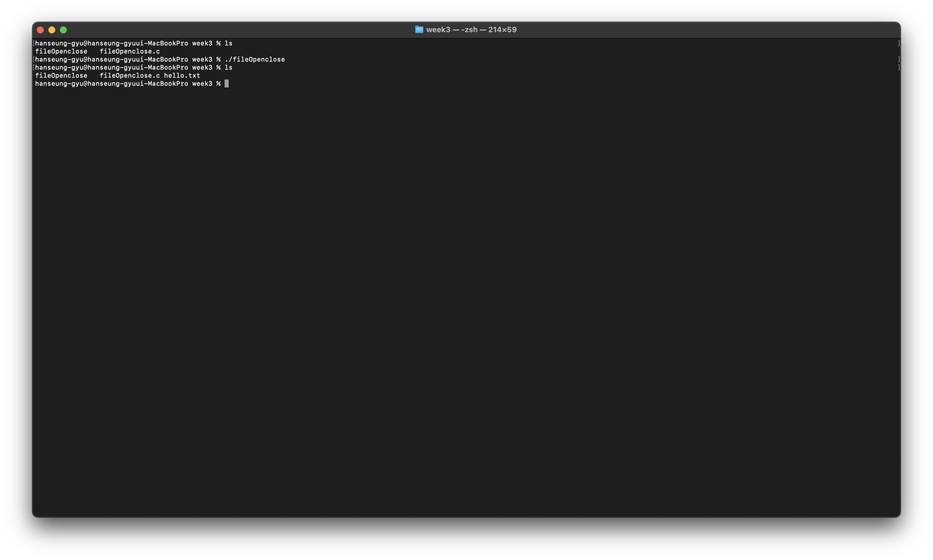Click the block cursor at the last prompt

[x=227, y=83]
